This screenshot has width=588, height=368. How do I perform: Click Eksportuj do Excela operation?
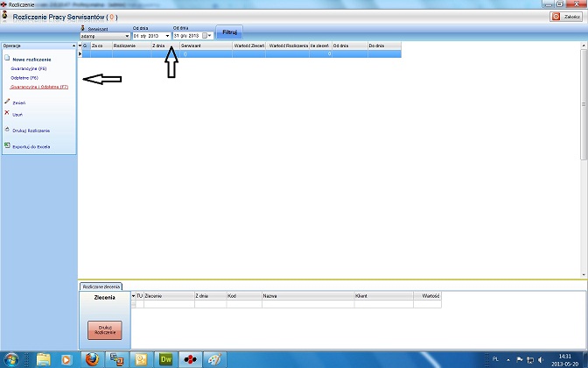(x=31, y=147)
